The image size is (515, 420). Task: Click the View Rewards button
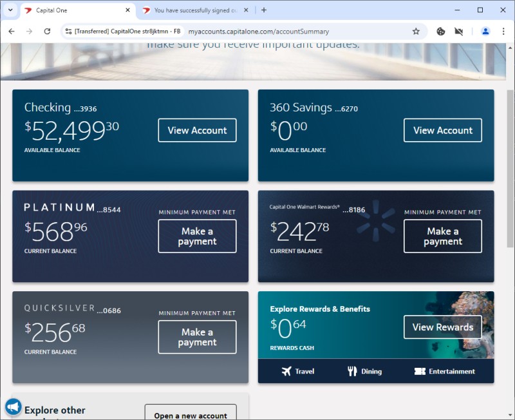pyautogui.click(x=443, y=327)
